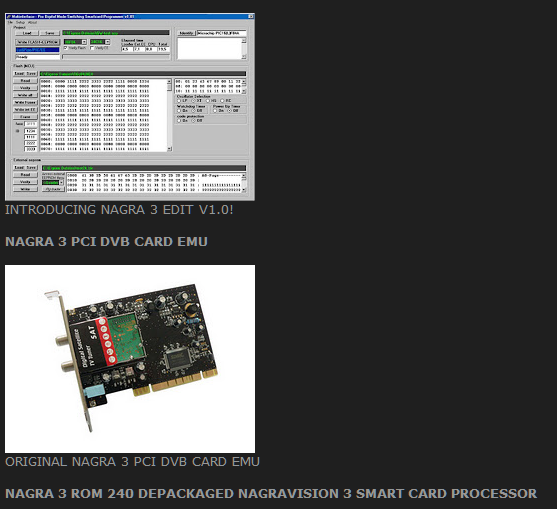Click the 'NAGRA 3 PCI DVB CARD EMU' heading
The width and height of the screenshot is (557, 509).
(x=106, y=242)
